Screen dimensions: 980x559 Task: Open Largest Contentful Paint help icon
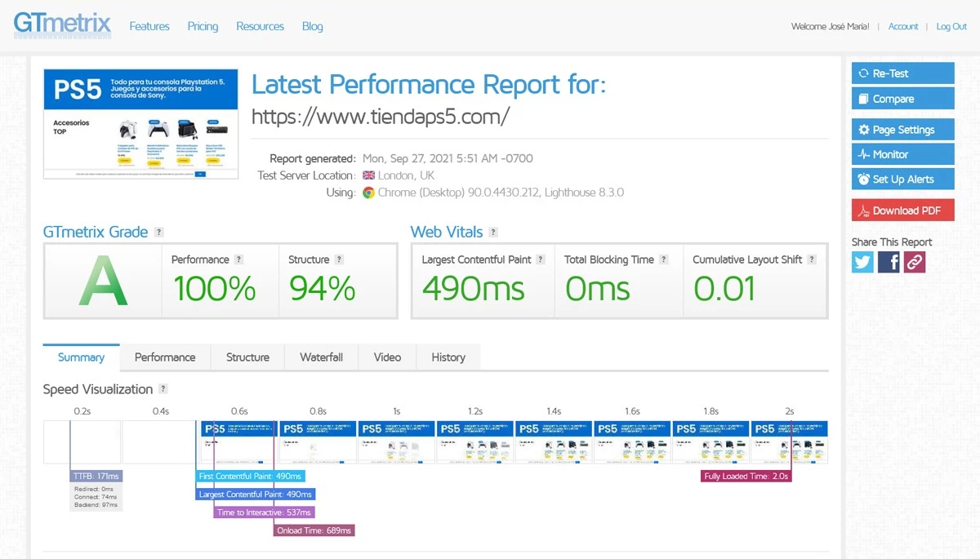pyautogui.click(x=540, y=260)
